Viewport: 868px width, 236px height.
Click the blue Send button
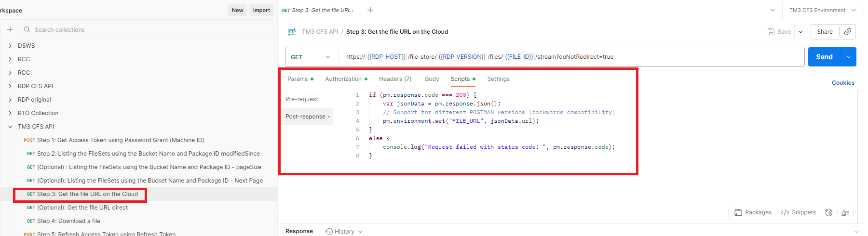point(824,57)
